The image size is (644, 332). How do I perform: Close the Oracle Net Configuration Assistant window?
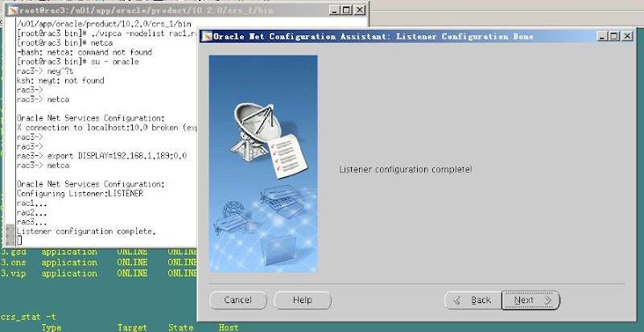(x=627, y=36)
